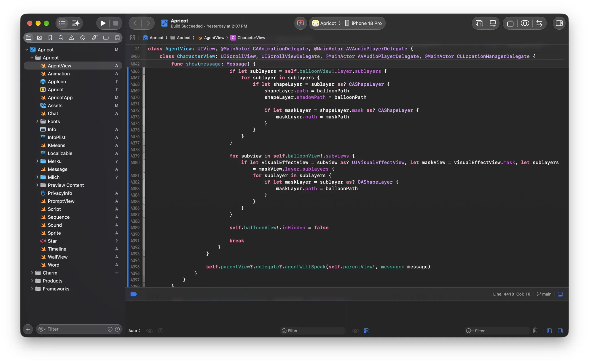Open the Debug navigator spray icon
This screenshot has height=364, width=589.
click(95, 38)
